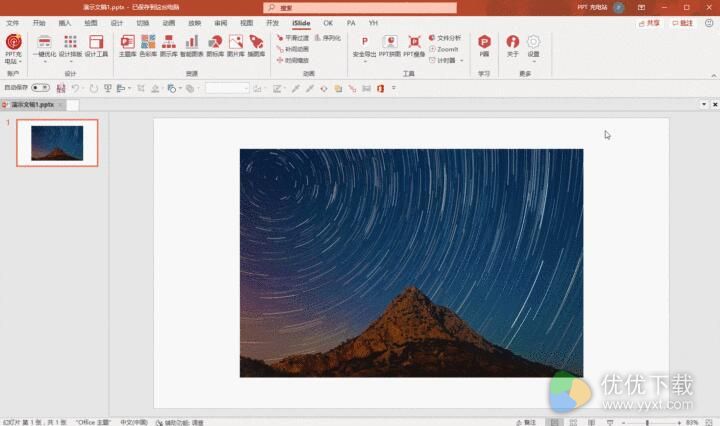The image size is (720, 426).
Task: Switch to reading view in status bar
Action: coord(591,422)
